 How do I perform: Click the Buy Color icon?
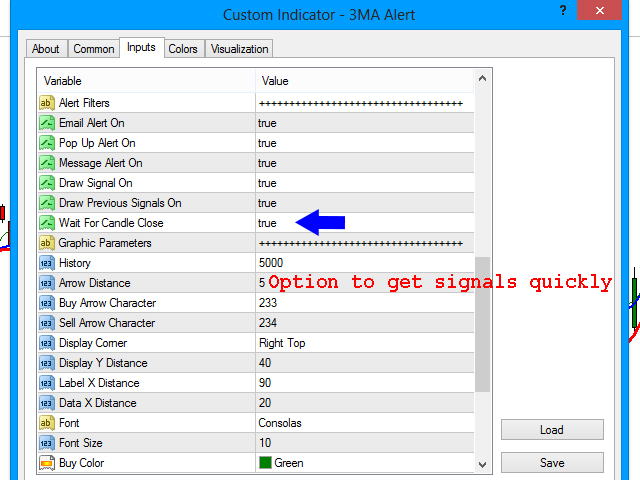[47, 463]
